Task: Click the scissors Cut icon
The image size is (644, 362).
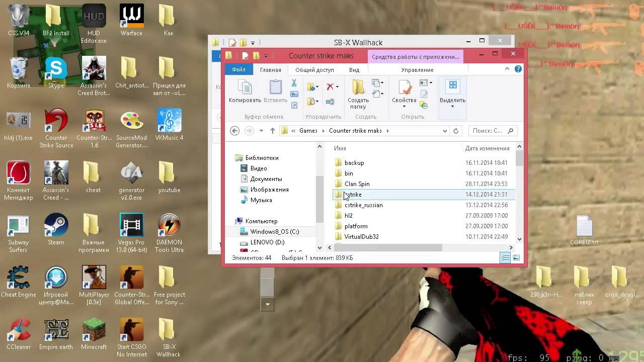Action: tap(294, 83)
